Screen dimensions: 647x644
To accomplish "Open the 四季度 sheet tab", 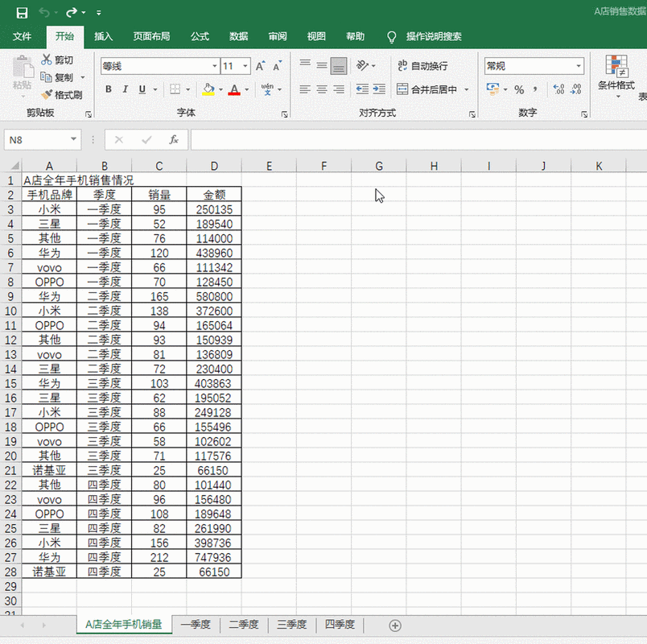I will coord(340,624).
